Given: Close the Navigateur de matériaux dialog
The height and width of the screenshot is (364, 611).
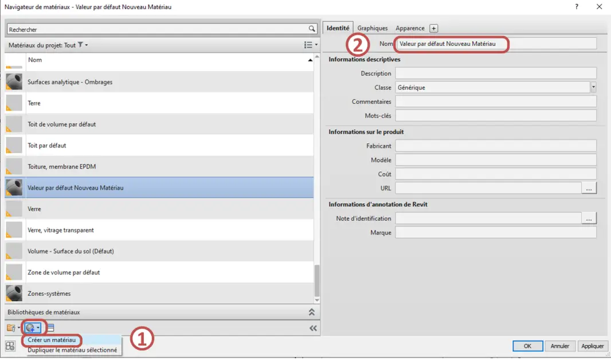Looking at the screenshot, I should pos(599,7).
